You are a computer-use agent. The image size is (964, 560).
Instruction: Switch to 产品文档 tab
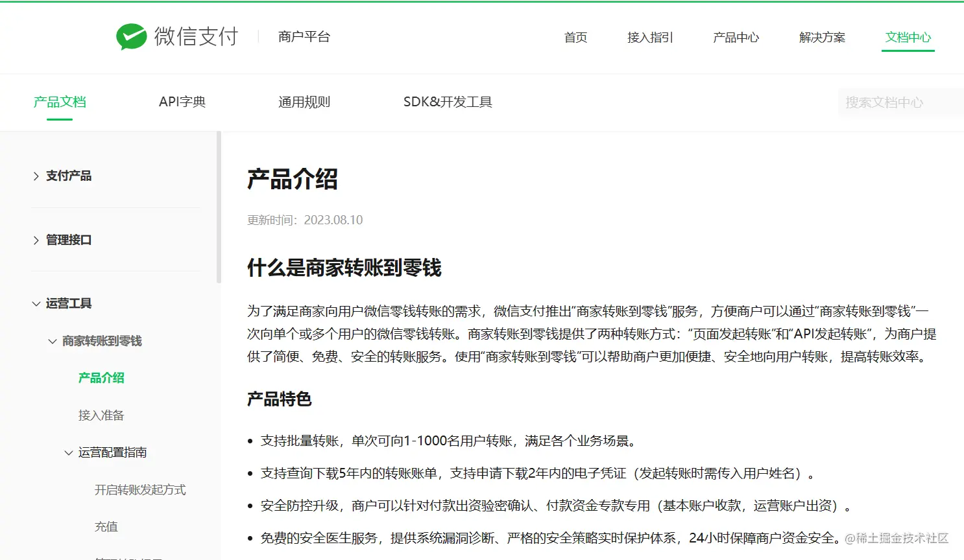(x=60, y=102)
